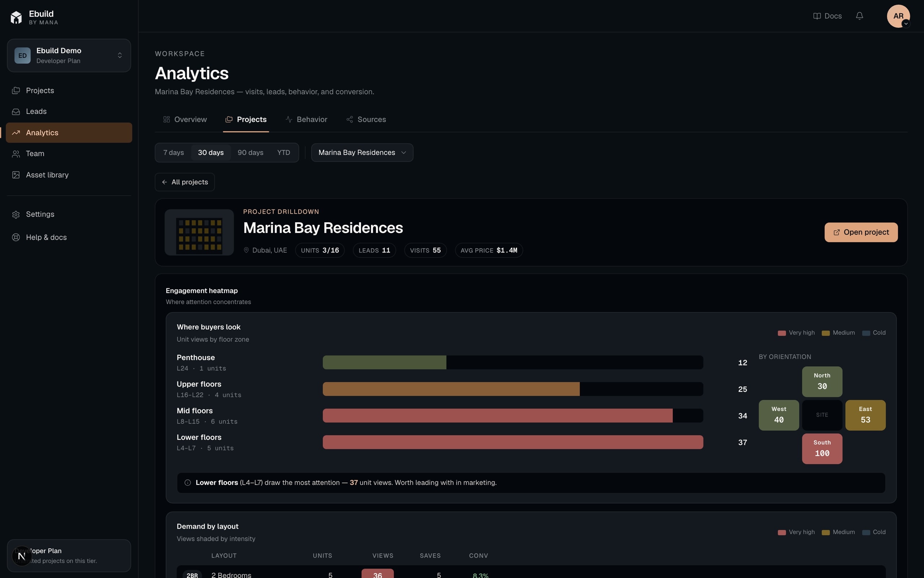This screenshot has width=924, height=578.
Task: Click the Leads inbox icon
Action: 16,112
